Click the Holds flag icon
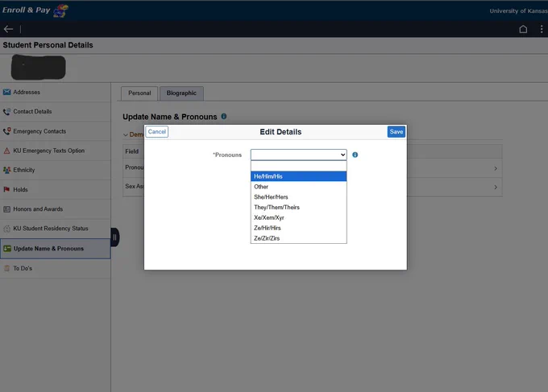Image resolution: width=548 pixels, height=392 pixels. (x=6, y=190)
